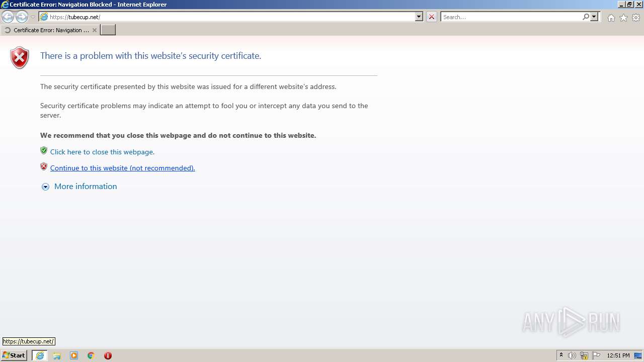Screen dimensions: 644x362
Task: Show hidden system tray icons arrow
Action: 561,355
